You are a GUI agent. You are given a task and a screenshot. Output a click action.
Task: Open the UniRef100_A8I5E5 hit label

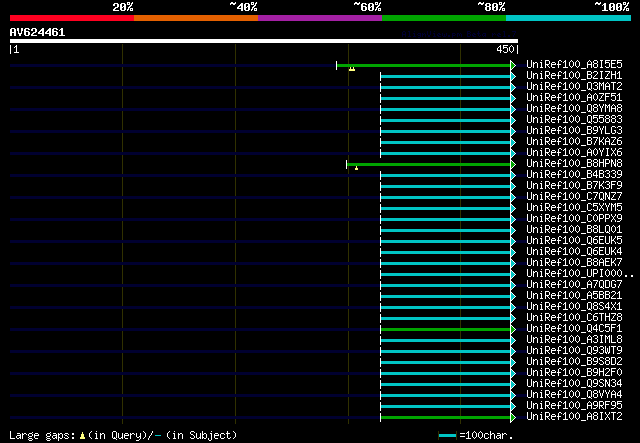574,65
